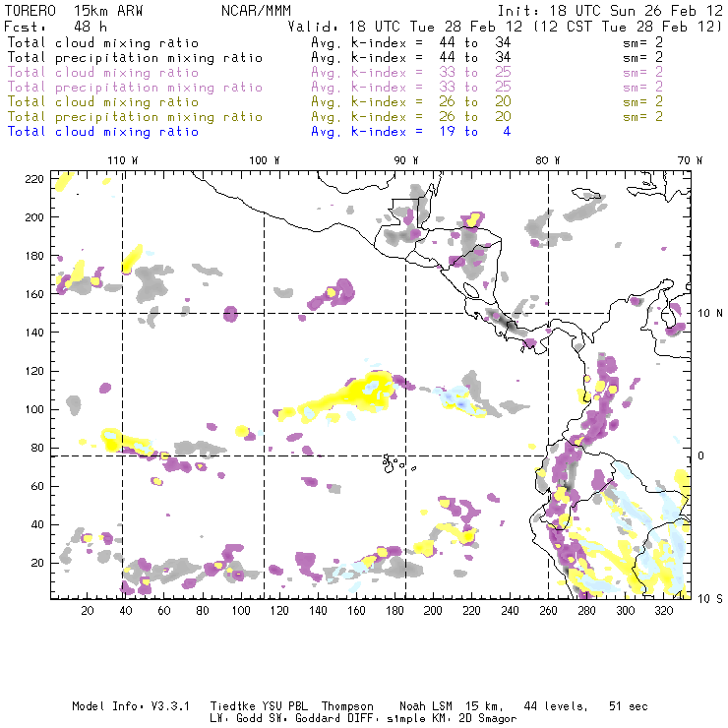Select '200' on the horizontal axis
This screenshot has width=728, height=728.
pos(433,611)
